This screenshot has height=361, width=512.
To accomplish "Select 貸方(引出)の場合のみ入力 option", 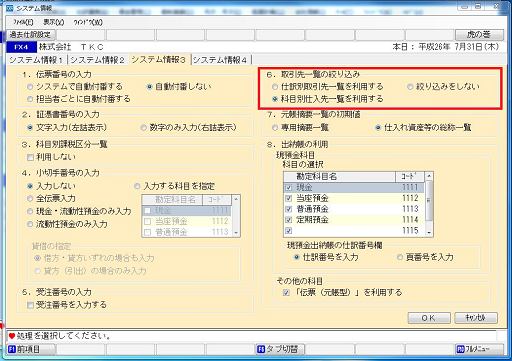I will pyautogui.click(x=38, y=271).
